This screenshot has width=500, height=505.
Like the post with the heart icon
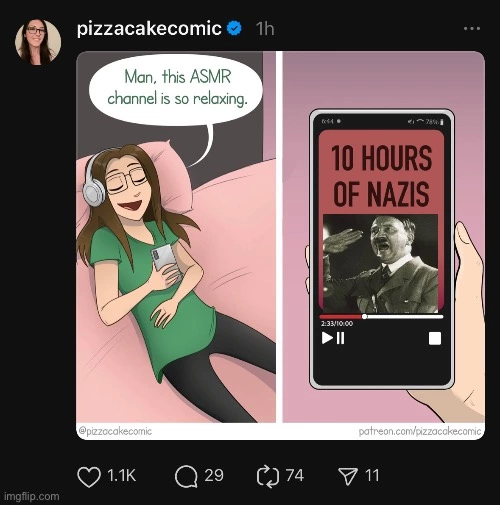pos(89,477)
